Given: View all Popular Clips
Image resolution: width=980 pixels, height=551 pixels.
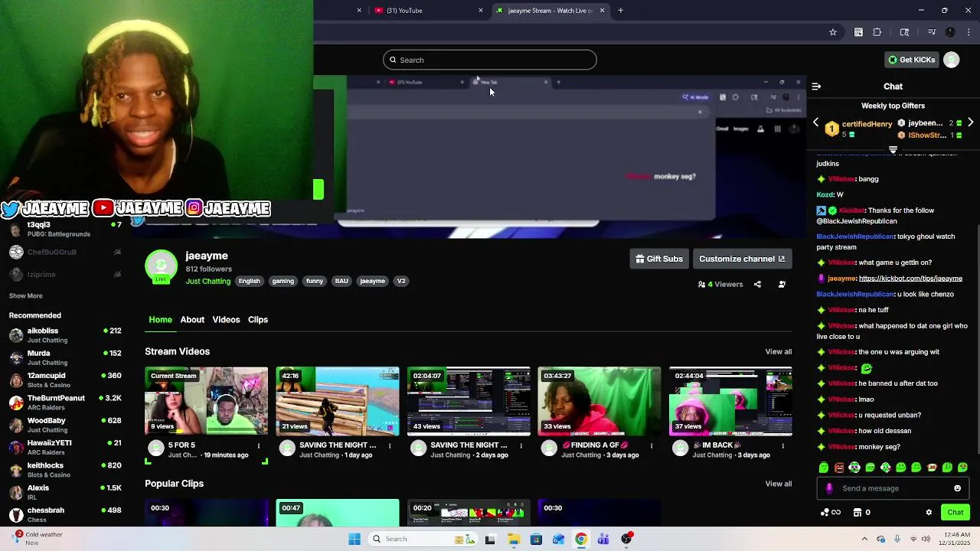Looking at the screenshot, I should click(778, 484).
